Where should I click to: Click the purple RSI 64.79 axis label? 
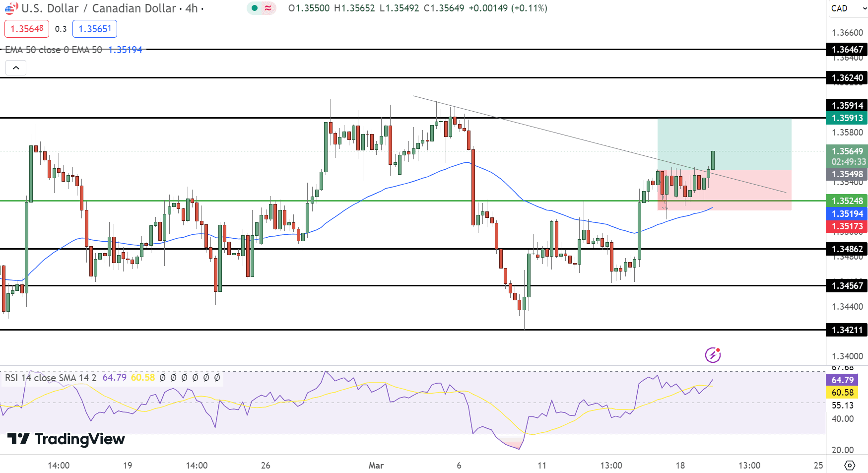coord(842,380)
